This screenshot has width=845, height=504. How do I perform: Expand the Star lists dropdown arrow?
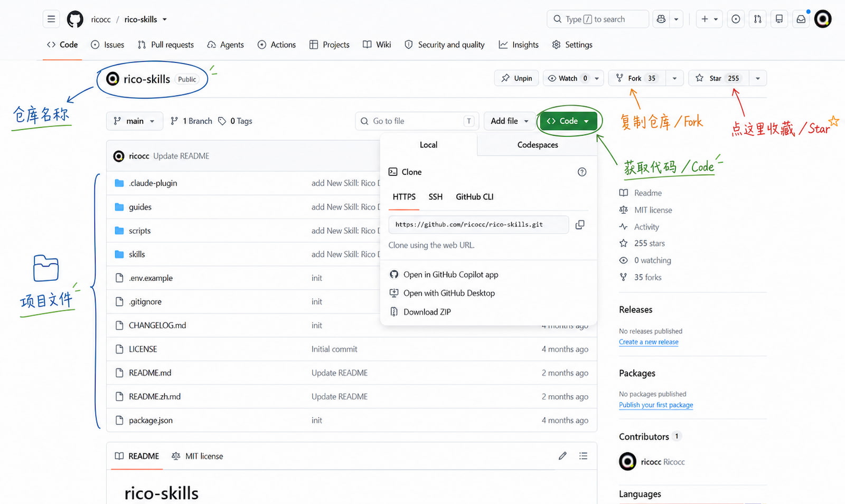[x=758, y=78]
